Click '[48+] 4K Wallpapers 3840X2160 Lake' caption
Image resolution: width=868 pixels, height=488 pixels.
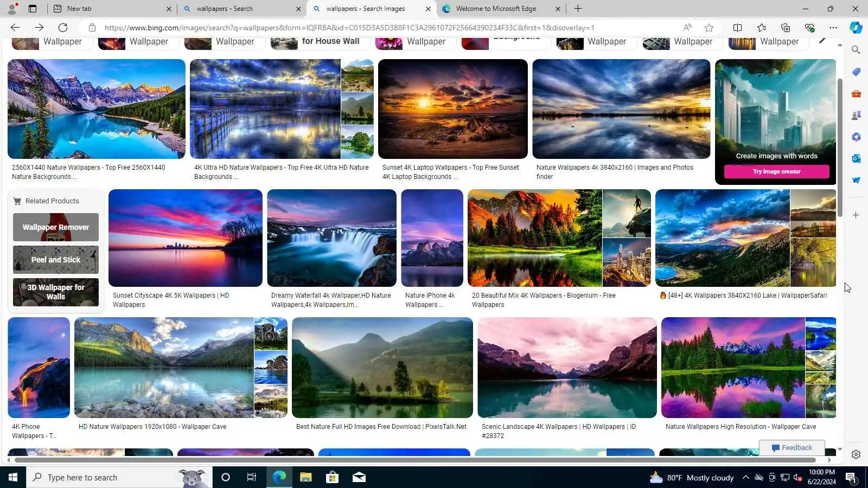(743, 296)
